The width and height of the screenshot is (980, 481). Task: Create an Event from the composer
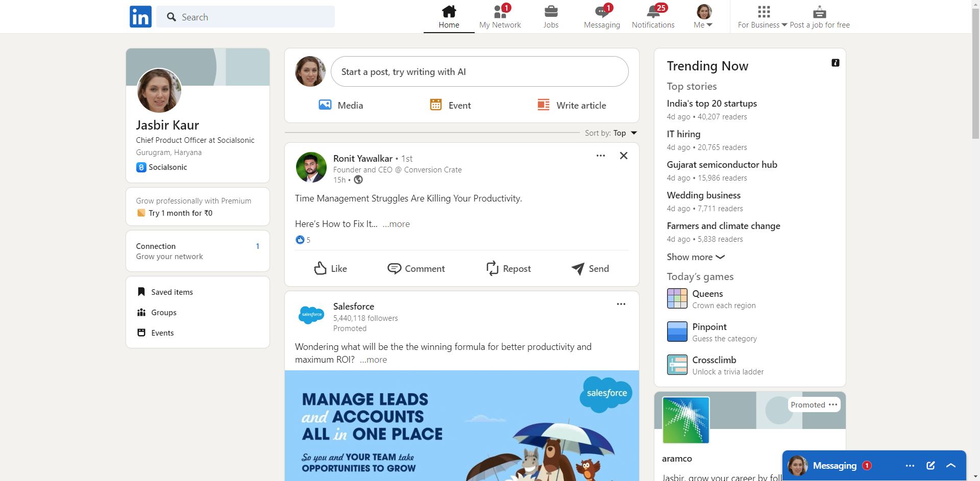click(450, 105)
